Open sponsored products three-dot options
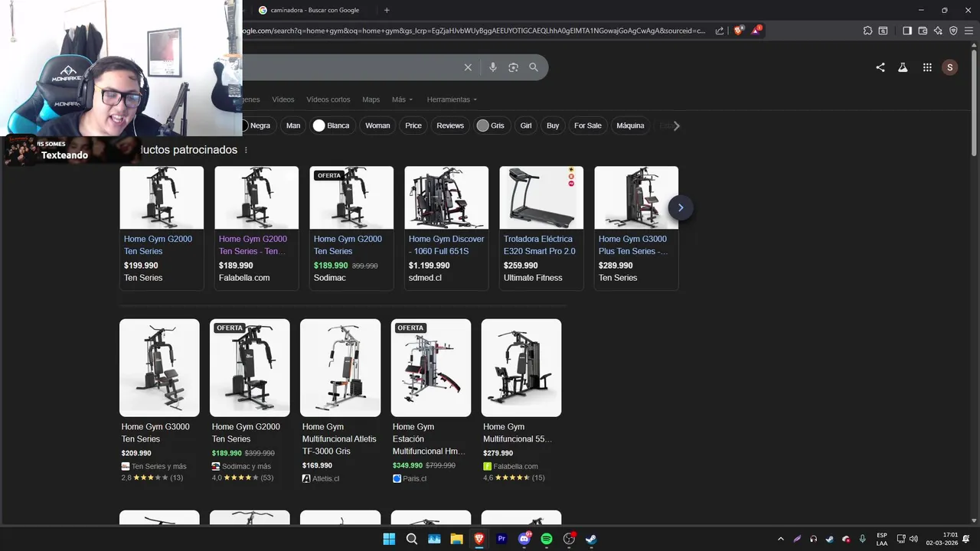980x551 pixels. (246, 150)
